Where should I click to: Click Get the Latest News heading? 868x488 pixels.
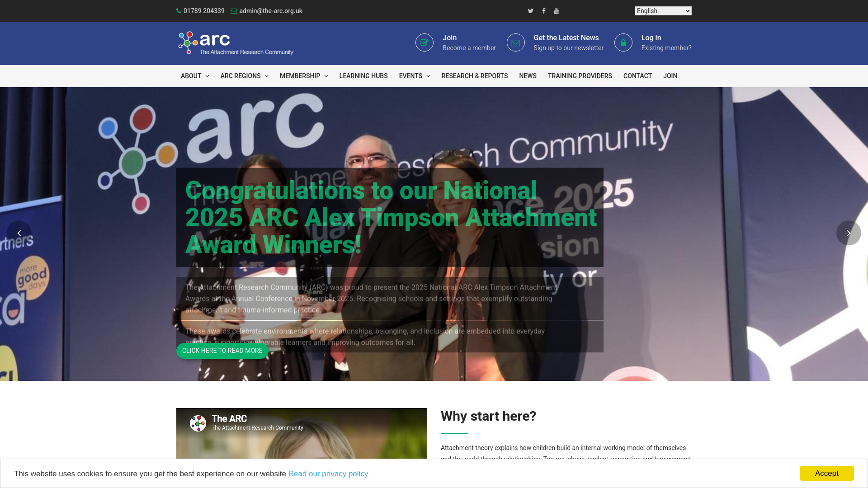pyautogui.click(x=566, y=38)
